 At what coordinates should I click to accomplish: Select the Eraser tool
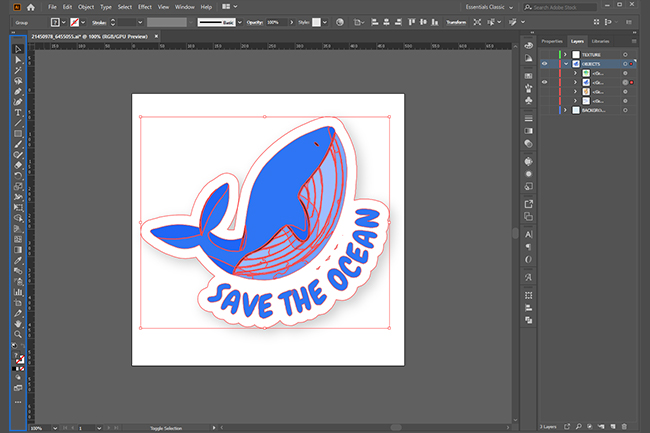point(18,165)
